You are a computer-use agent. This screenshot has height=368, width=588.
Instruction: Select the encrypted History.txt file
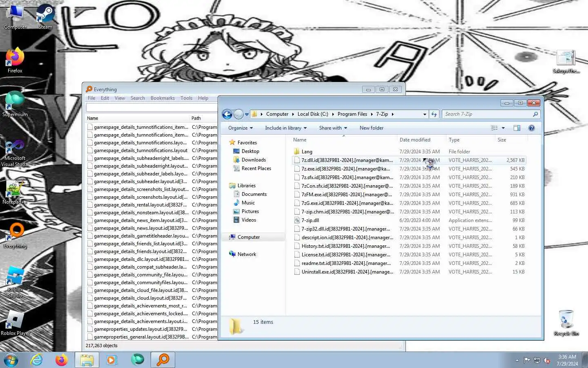(409, 246)
